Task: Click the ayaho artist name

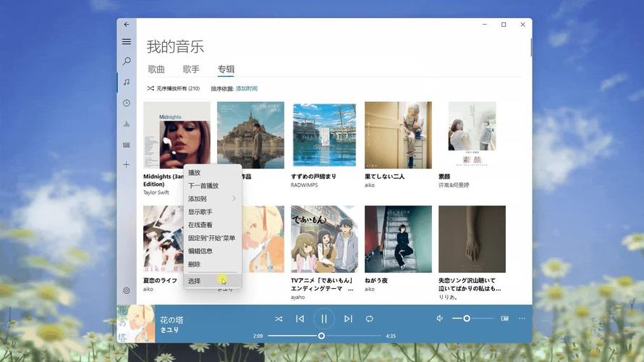Action: point(298,297)
